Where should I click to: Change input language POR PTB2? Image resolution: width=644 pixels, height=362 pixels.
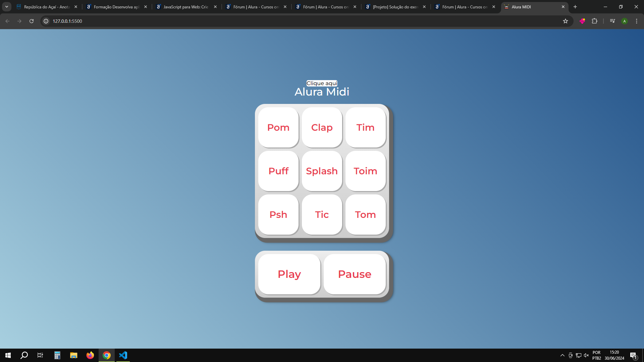coord(597,355)
